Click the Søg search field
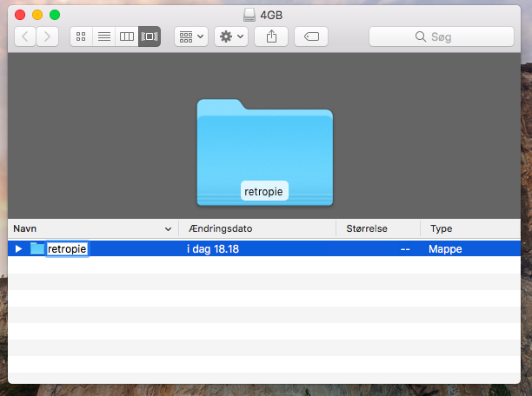This screenshot has width=532, height=396. [442, 36]
